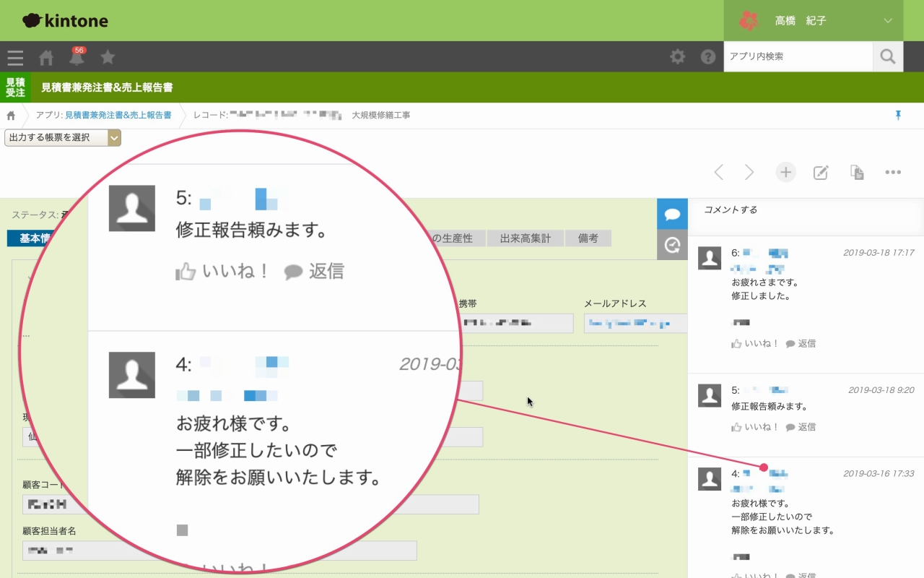Click timestamp 2019-03-16 17:33
Image resolution: width=924 pixels, height=578 pixels.
pyautogui.click(x=879, y=474)
